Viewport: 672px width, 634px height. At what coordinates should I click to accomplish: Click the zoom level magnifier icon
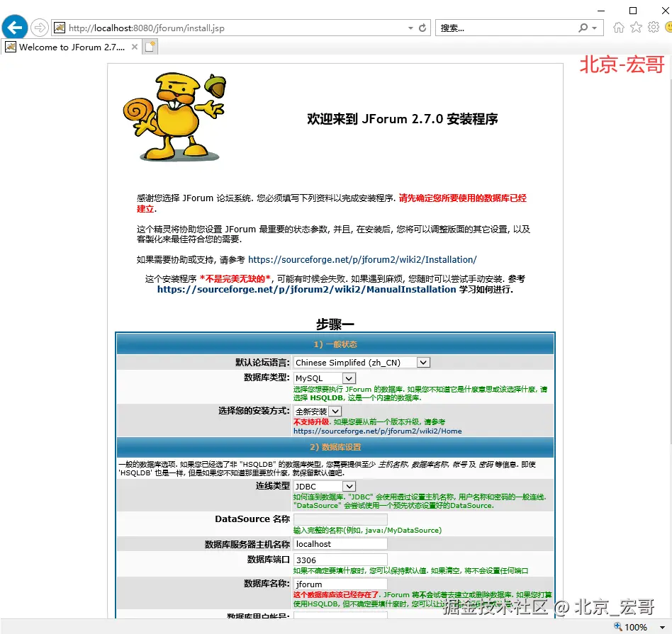617,626
